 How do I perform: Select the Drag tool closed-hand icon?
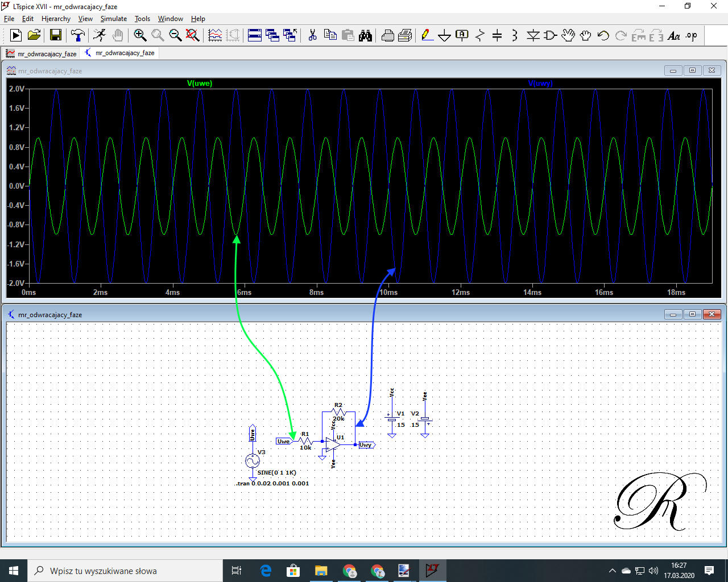point(586,35)
